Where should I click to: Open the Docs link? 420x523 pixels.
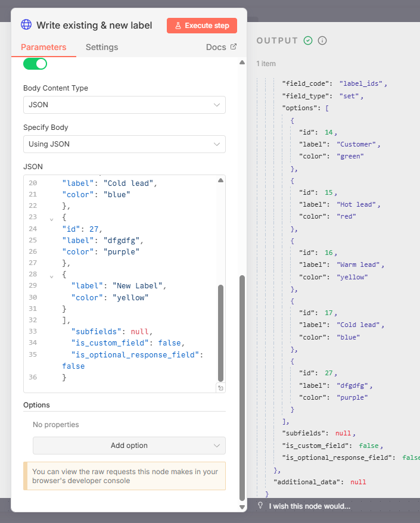tap(216, 47)
